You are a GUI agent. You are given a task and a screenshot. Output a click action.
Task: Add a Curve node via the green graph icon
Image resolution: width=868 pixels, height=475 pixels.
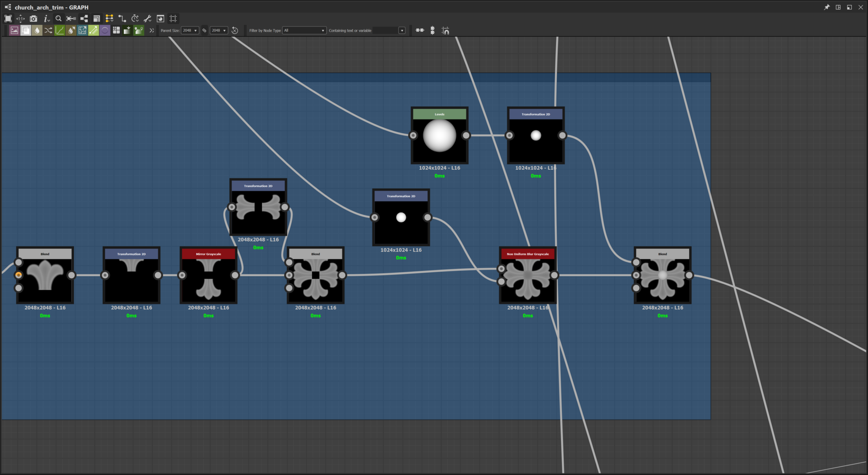pyautogui.click(x=60, y=30)
